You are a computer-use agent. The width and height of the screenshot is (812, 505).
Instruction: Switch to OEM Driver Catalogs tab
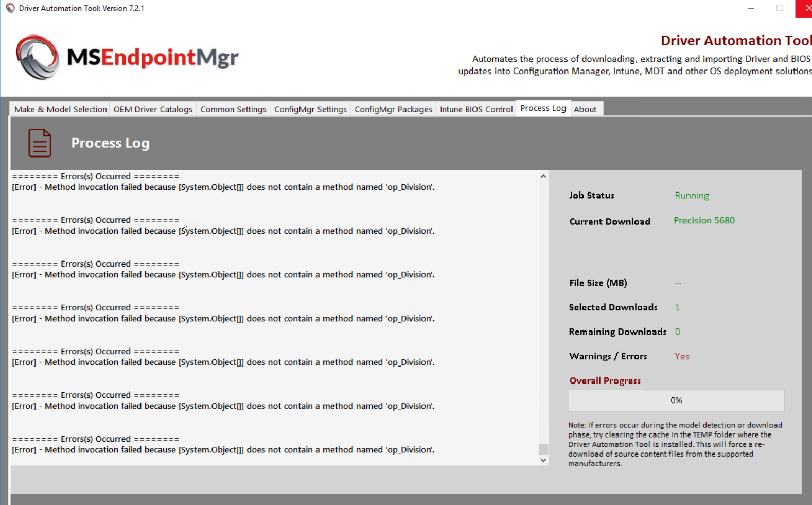(153, 109)
